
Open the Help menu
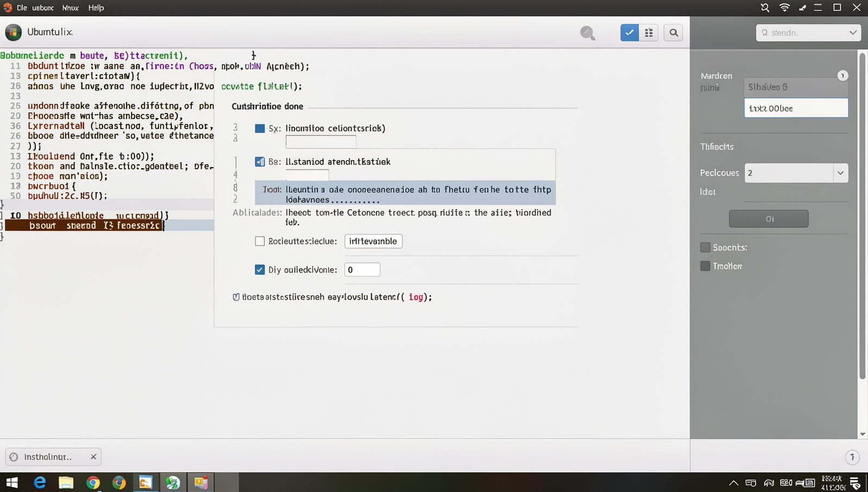pyautogui.click(x=96, y=8)
